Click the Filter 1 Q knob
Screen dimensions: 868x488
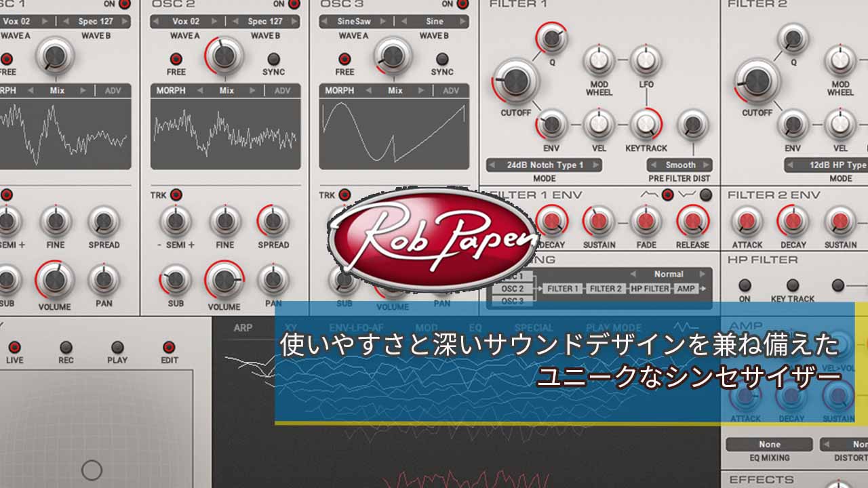[552, 39]
